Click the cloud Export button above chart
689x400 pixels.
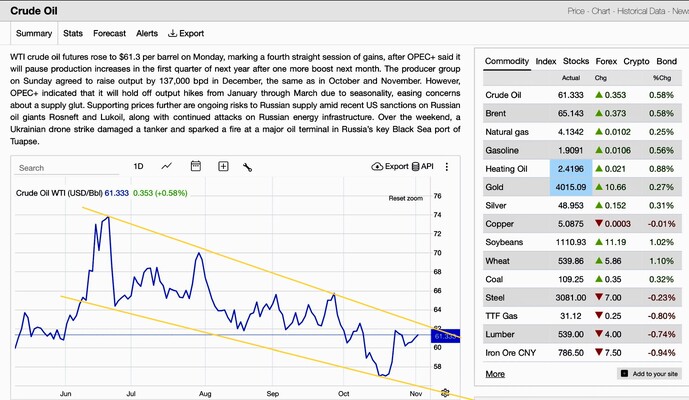coord(389,166)
